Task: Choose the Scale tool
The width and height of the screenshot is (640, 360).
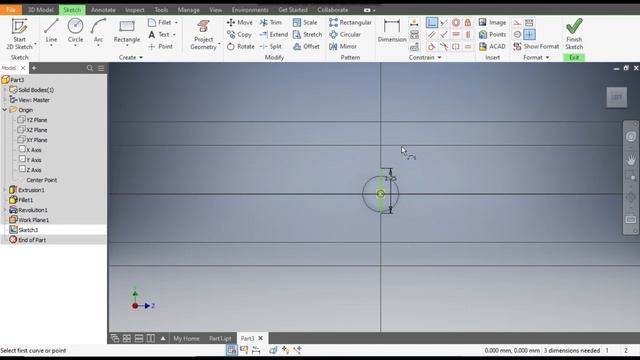Action: click(x=305, y=22)
